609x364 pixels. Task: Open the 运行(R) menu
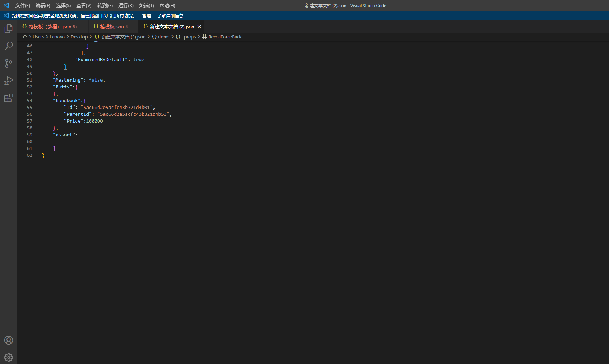click(x=126, y=5)
